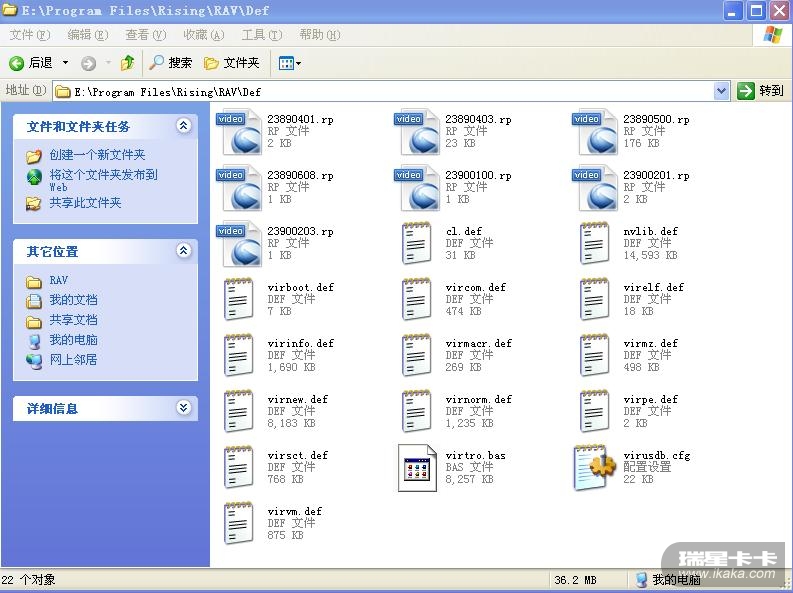Screen dimensions: 793x593
Task: Click the 共享此文件夹 link
Action: [85, 203]
